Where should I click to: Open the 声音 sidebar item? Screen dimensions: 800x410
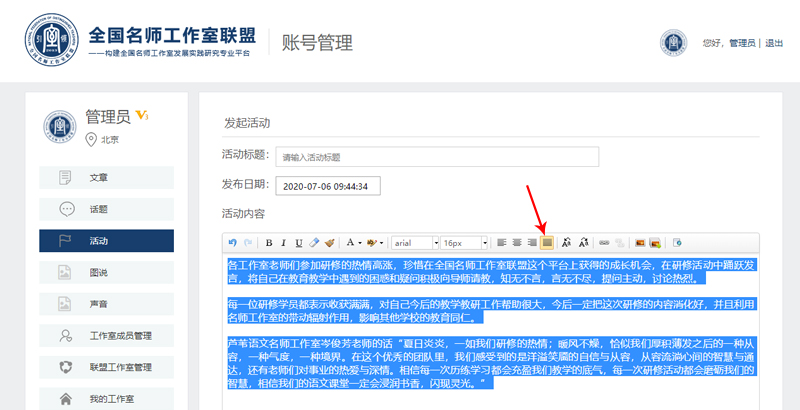[107, 304]
